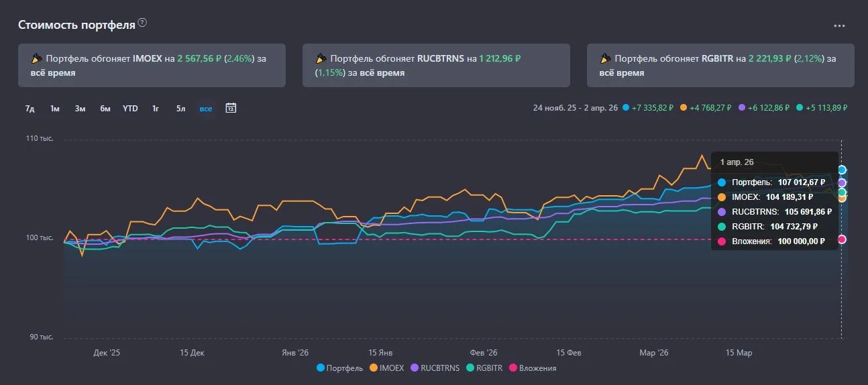Click the party icon on RUCBTRNS card
This screenshot has width=868, height=385.
321,58
